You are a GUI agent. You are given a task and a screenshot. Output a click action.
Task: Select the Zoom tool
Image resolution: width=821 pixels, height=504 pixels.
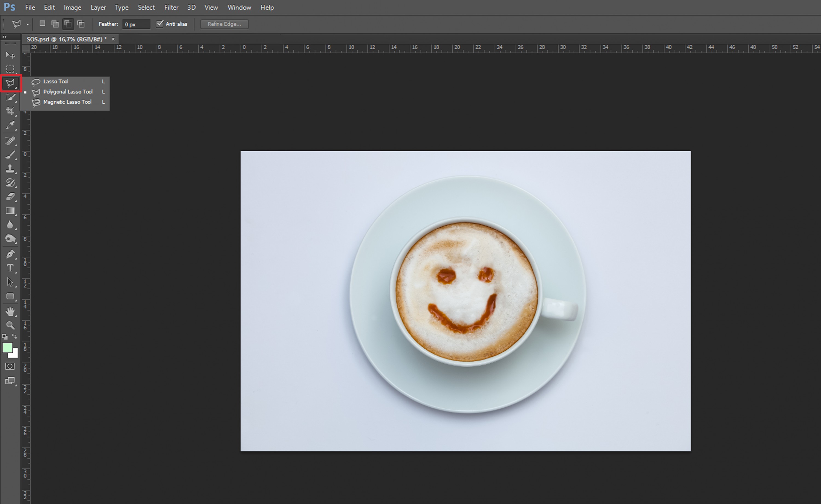pyautogui.click(x=10, y=325)
